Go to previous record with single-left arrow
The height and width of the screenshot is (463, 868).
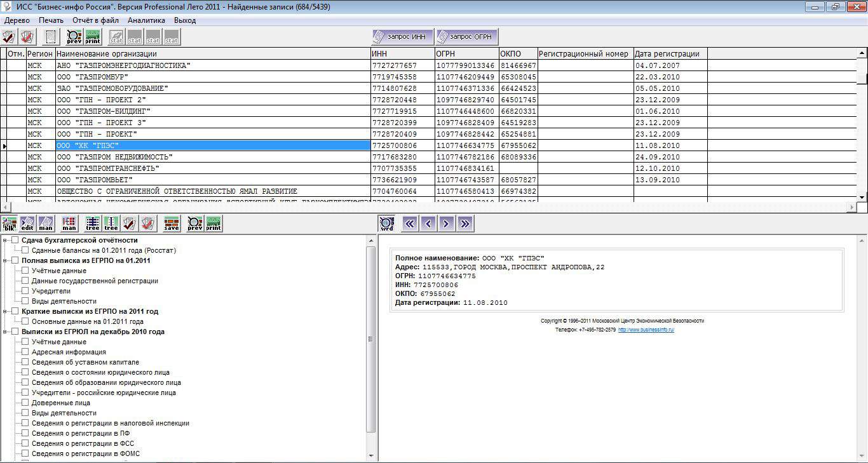428,224
